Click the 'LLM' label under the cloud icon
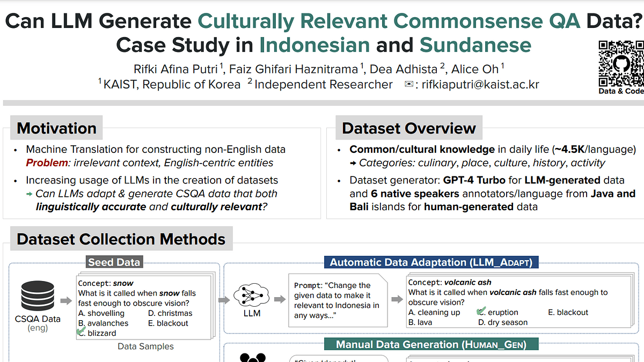The height and width of the screenshot is (362, 644). click(252, 313)
